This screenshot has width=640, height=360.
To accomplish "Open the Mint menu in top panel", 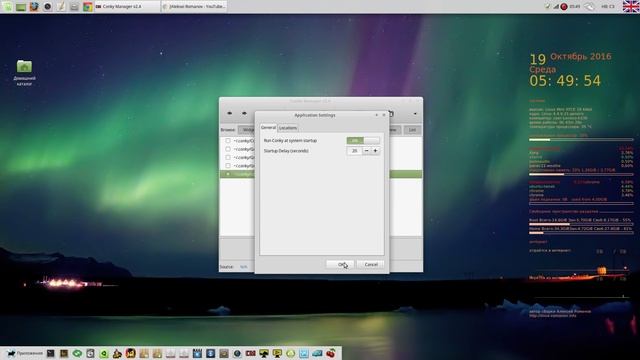I will pos(7,7).
